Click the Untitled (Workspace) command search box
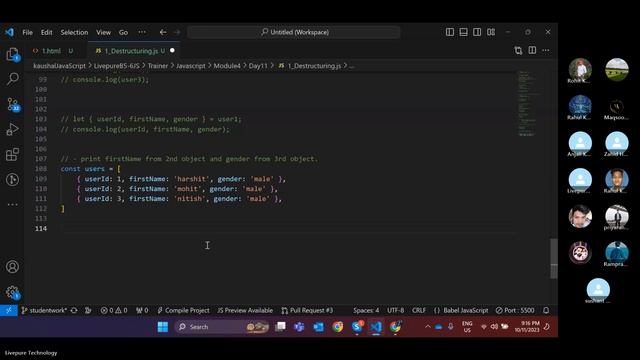Image resolution: width=640 pixels, height=360 pixels. point(294,32)
